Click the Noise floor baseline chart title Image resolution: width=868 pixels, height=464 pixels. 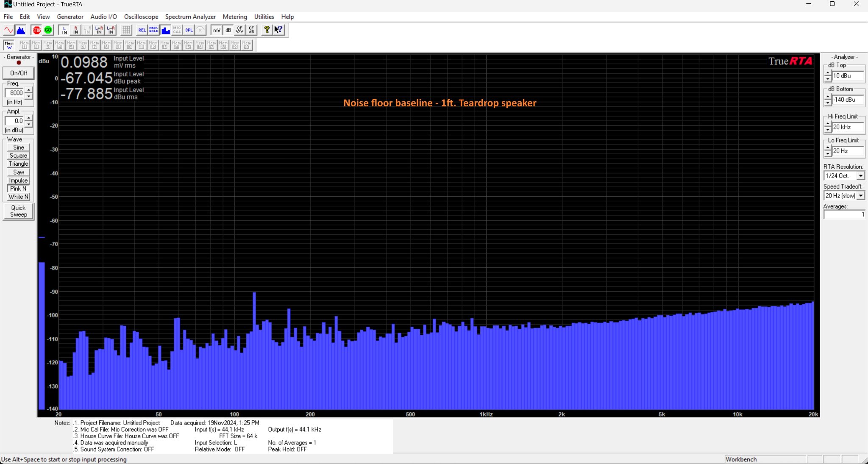click(440, 103)
